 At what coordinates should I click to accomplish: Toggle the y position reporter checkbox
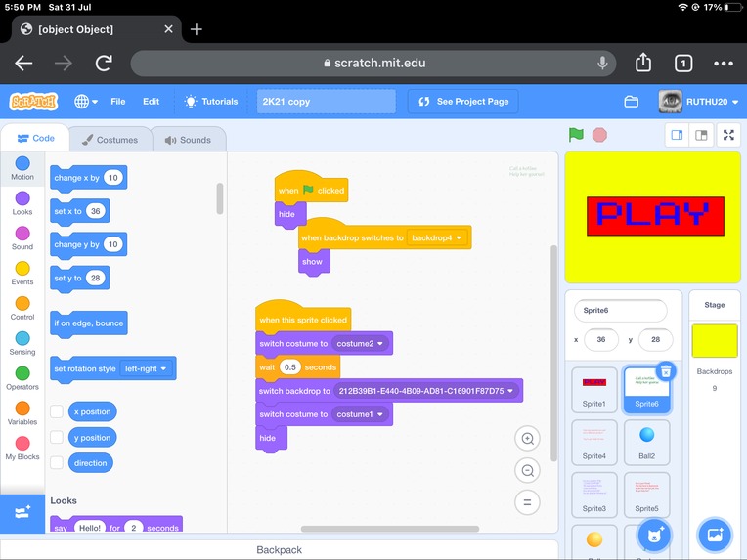click(x=57, y=437)
